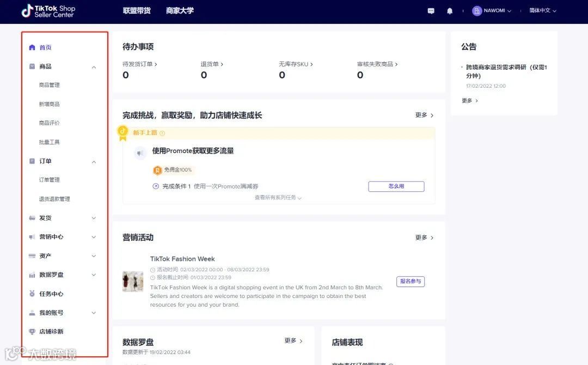Open the chat messages icon in header
588x365 pixels.
(431, 11)
